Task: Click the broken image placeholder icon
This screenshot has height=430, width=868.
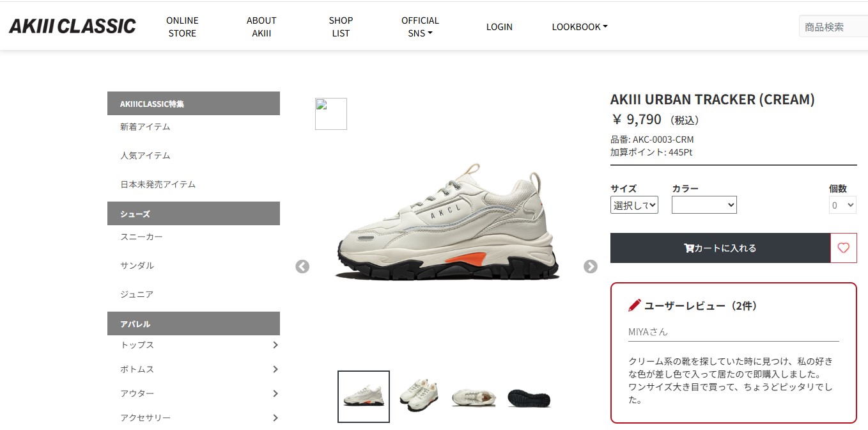Action: (x=331, y=114)
